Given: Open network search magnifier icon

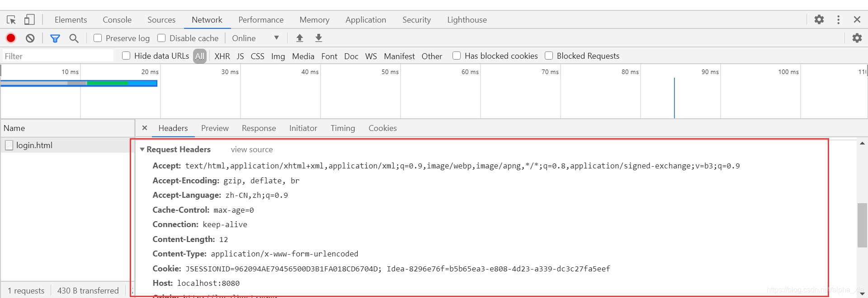Looking at the screenshot, I should [x=74, y=38].
